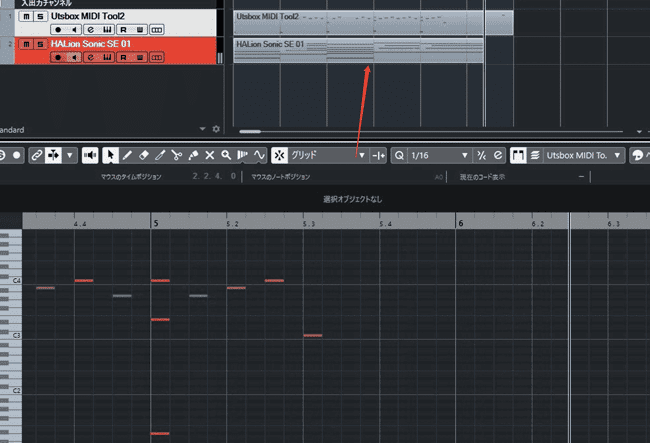The image size is (650, 443).
Task: Click the arrangement horizontal scrollbar thumb
Action: 250,132
